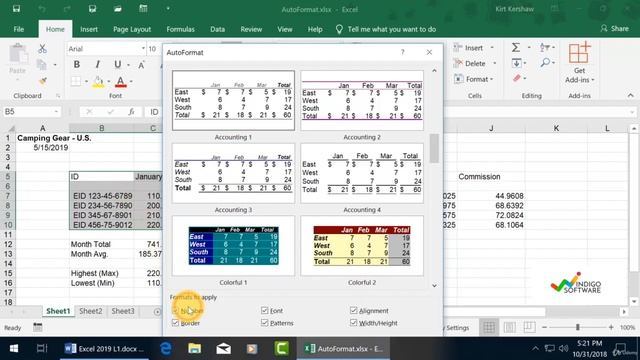Click the macro recording status bar icon

click(38, 327)
